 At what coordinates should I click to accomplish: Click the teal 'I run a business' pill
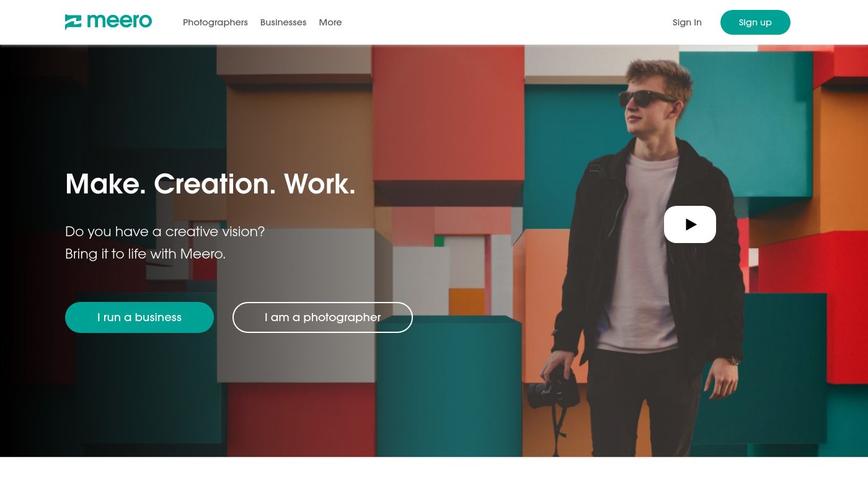(x=139, y=317)
